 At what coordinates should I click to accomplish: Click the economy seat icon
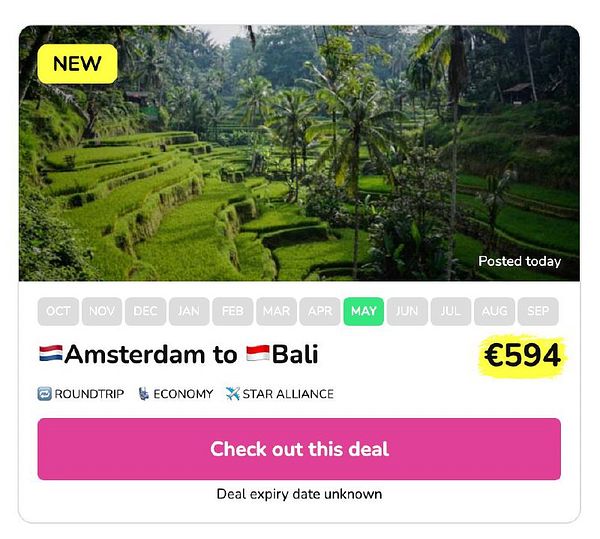click(143, 394)
